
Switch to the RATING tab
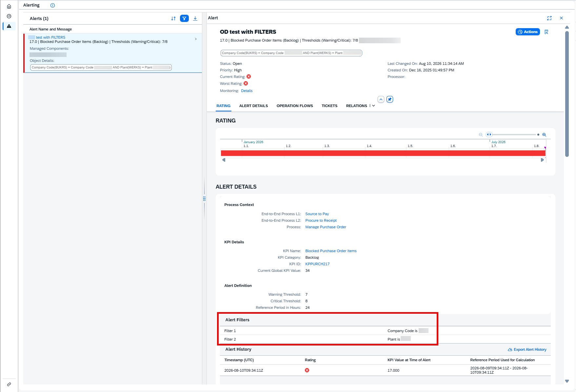(x=223, y=106)
